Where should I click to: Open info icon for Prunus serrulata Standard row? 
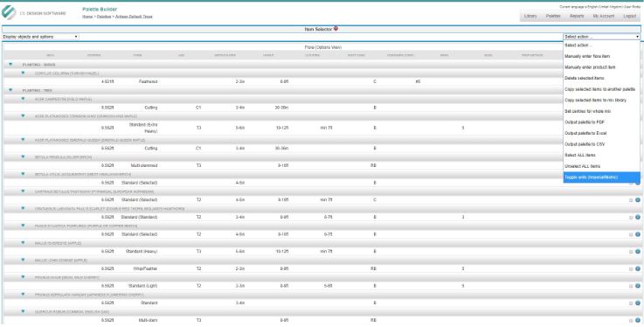coord(638,303)
